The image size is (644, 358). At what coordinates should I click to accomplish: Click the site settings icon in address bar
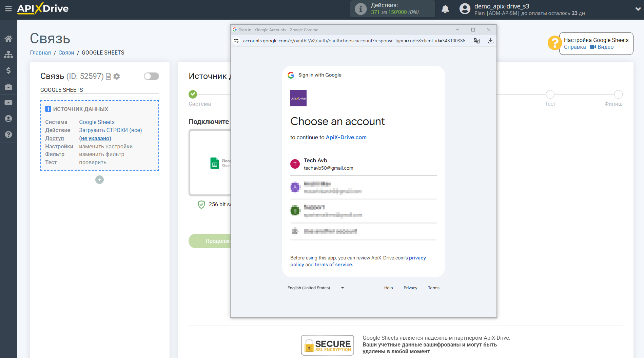pyautogui.click(x=236, y=40)
